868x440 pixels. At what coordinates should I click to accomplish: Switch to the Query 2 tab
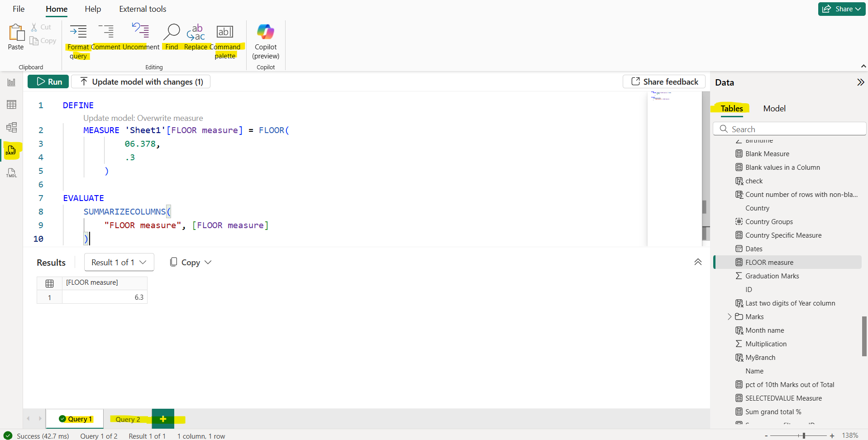point(128,419)
